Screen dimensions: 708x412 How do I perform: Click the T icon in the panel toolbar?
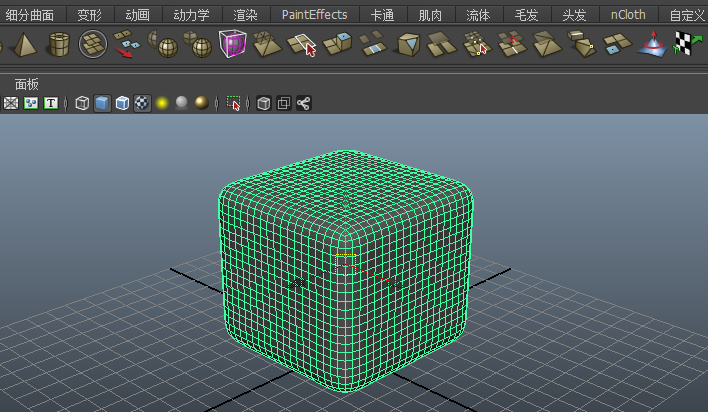click(51, 103)
